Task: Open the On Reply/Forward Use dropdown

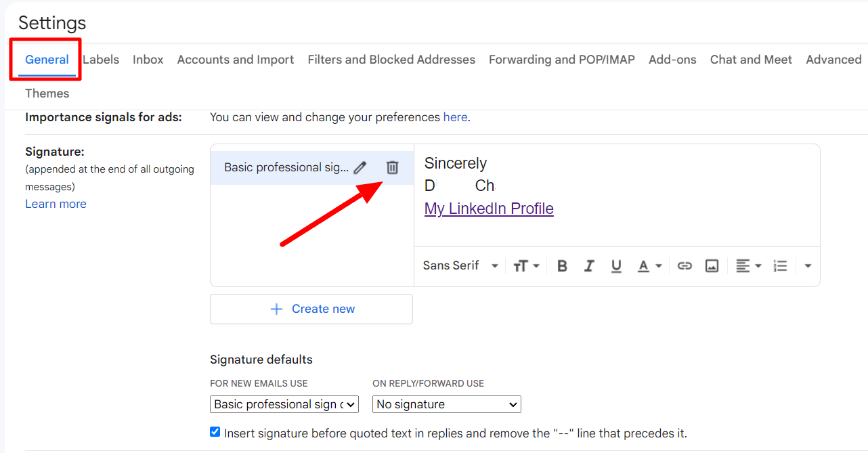Action: pyautogui.click(x=447, y=404)
